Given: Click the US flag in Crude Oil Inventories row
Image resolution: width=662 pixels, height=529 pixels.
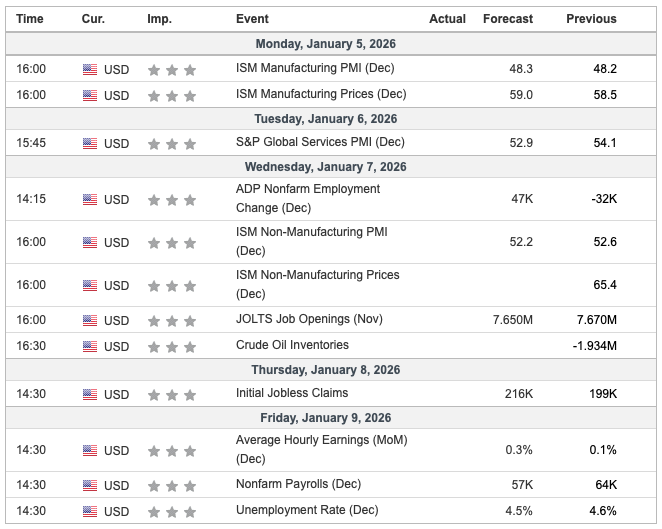Looking at the screenshot, I should click(90, 346).
